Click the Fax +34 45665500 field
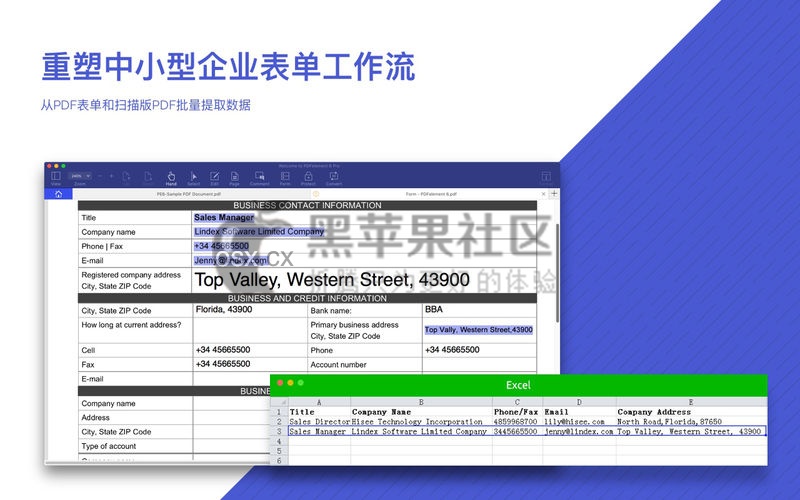Screen dimensions: 800x500 (249, 364)
